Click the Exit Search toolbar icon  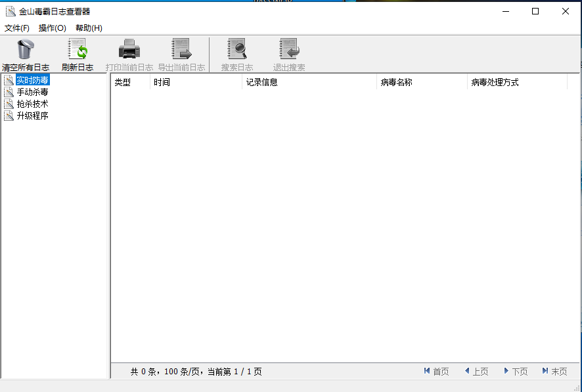289,50
